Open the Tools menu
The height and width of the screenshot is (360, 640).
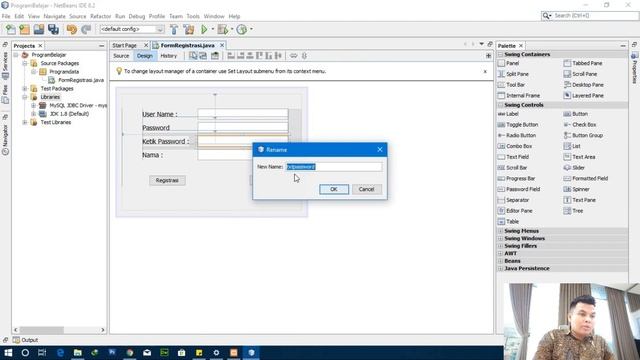pyautogui.click(x=193, y=16)
